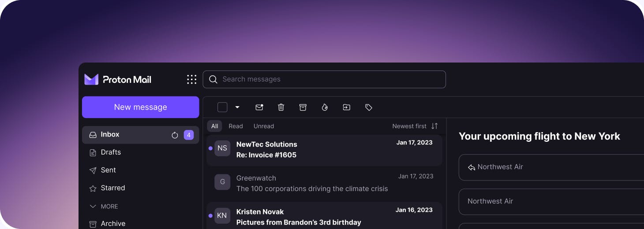The height and width of the screenshot is (229, 644).
Task: Click the trash icon in toolbar
Action: pos(281,107)
